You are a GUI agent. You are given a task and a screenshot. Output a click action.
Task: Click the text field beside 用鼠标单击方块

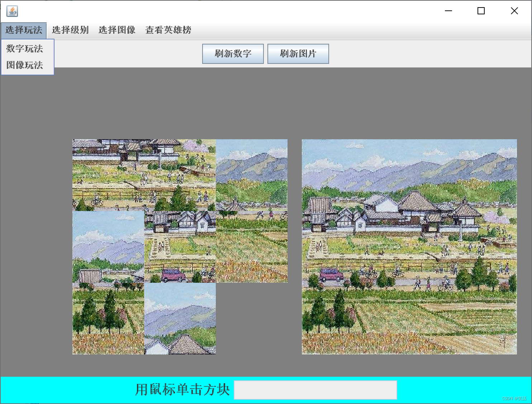click(315, 390)
